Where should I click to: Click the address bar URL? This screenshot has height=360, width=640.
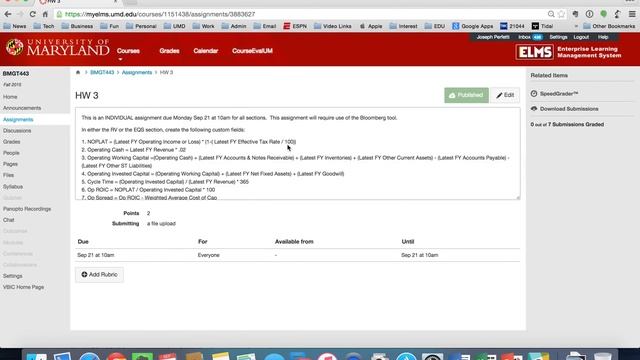[x=160, y=14]
